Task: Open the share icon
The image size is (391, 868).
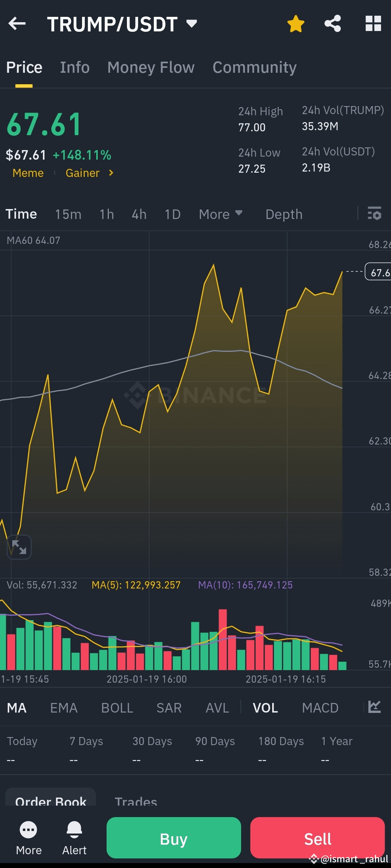Action: point(333,24)
